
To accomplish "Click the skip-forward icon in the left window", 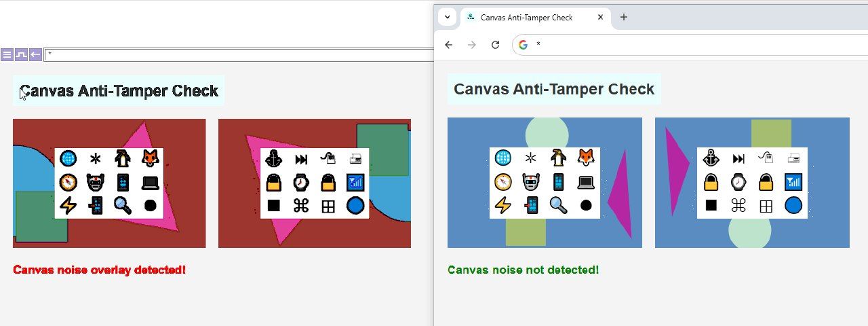I will point(301,160).
